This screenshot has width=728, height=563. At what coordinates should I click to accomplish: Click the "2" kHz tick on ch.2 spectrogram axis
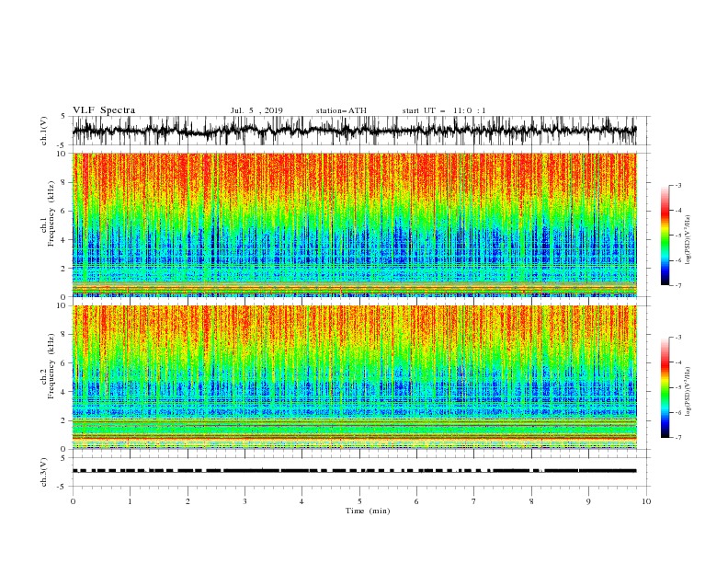[x=65, y=420]
